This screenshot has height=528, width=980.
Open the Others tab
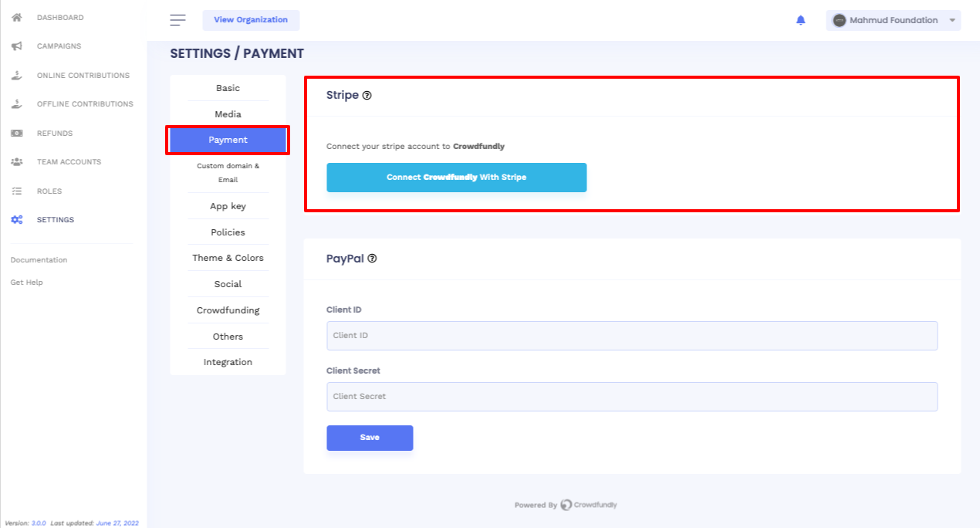pyautogui.click(x=228, y=337)
